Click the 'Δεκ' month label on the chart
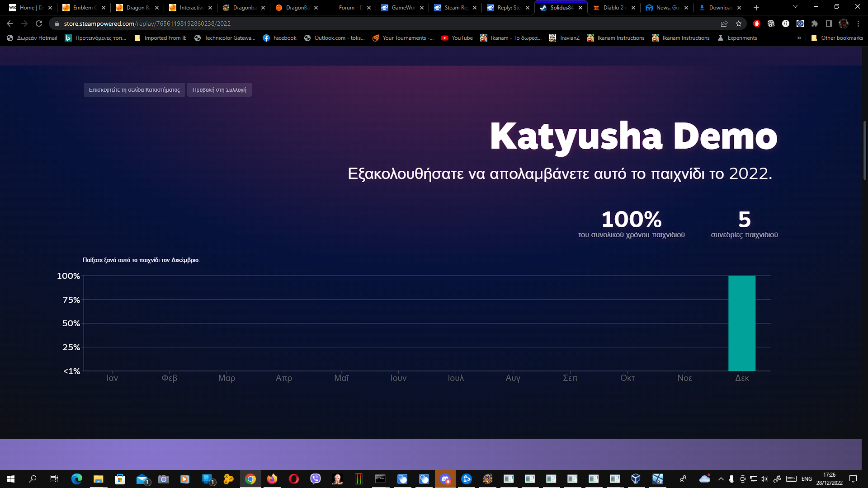This screenshot has width=868, height=488. click(742, 378)
